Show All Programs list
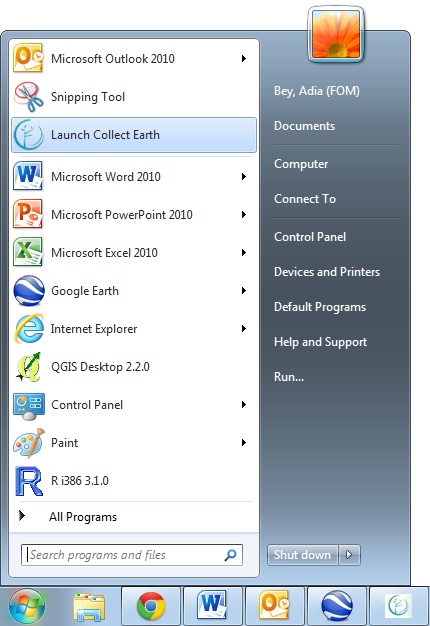 tap(83, 517)
